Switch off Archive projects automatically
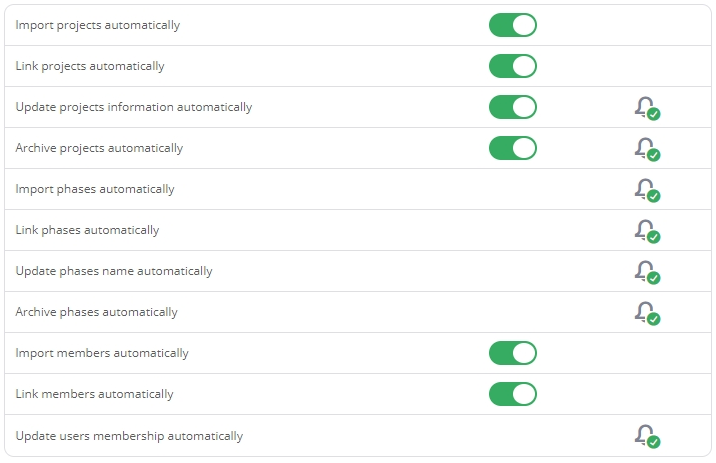Image resolution: width=716 pixels, height=463 pixels. click(513, 148)
